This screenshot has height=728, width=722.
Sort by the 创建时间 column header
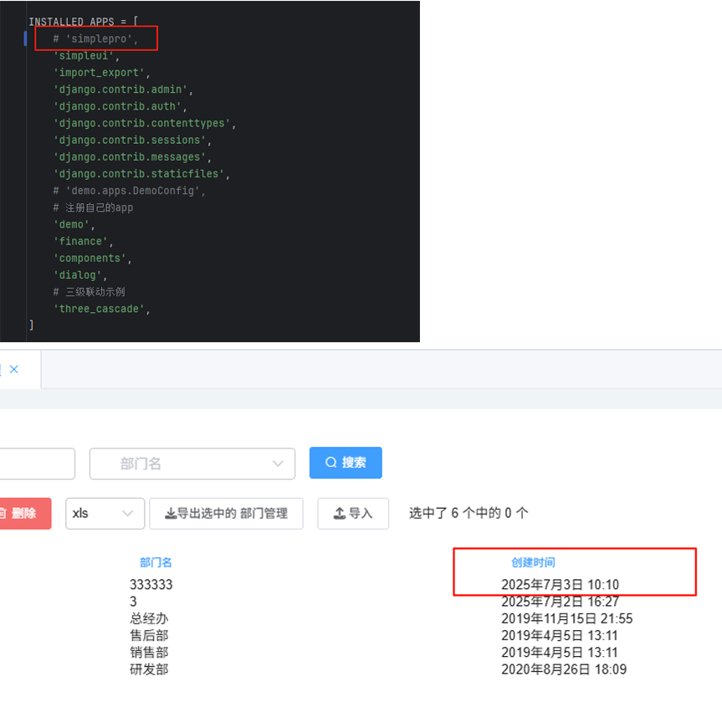pos(533,562)
